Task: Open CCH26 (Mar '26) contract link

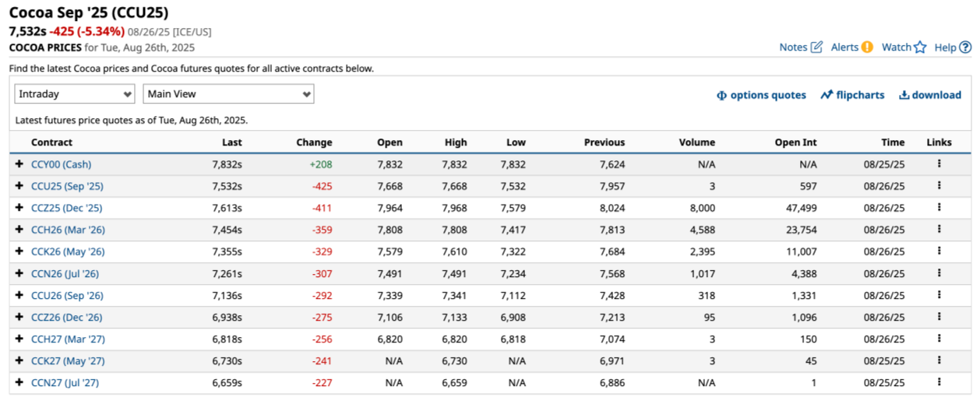Action: coord(68,230)
